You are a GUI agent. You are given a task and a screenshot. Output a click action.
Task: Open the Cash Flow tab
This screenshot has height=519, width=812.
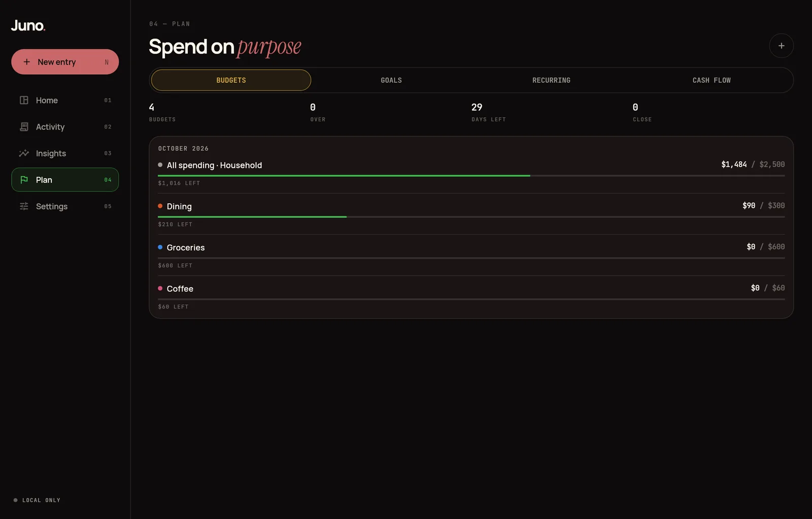pos(712,80)
